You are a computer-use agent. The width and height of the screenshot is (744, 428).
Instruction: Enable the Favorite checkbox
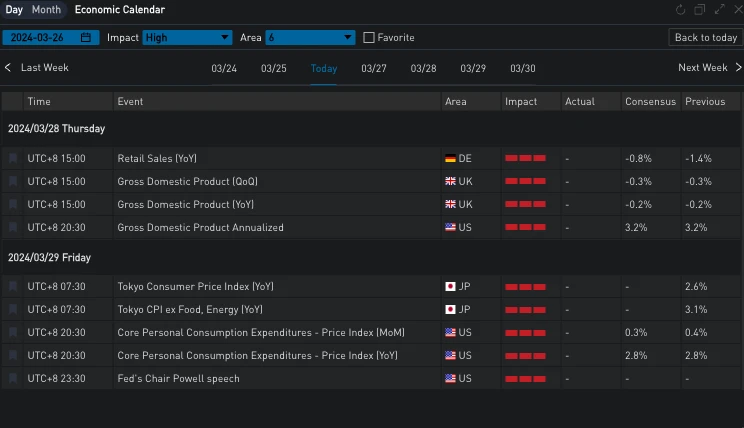click(x=369, y=38)
